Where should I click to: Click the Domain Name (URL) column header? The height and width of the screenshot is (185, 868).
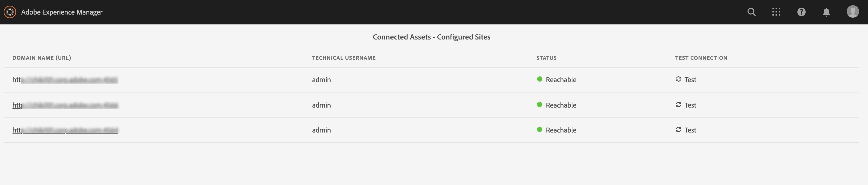coord(42,58)
